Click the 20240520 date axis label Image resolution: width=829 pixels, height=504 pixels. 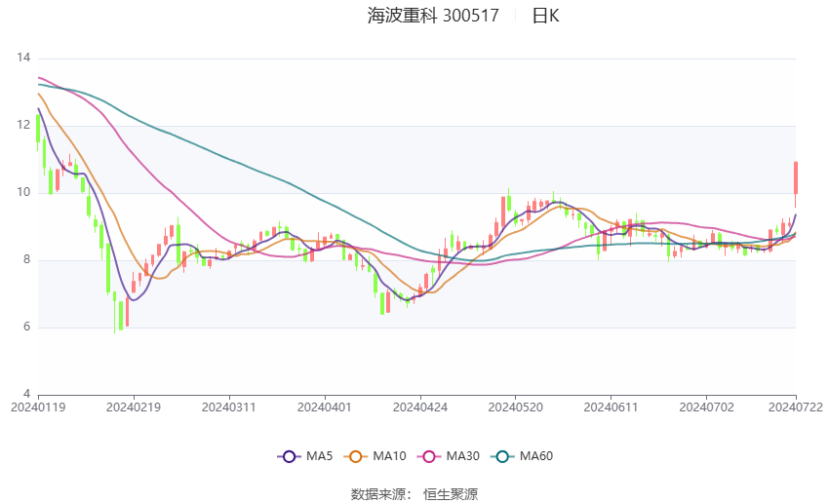(515, 407)
